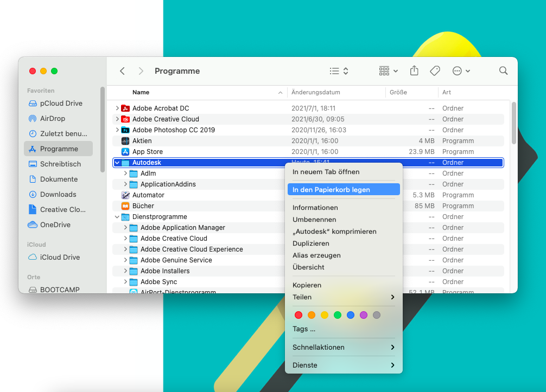Open Dokumente in sidebar
The image size is (546, 392).
coord(59,179)
